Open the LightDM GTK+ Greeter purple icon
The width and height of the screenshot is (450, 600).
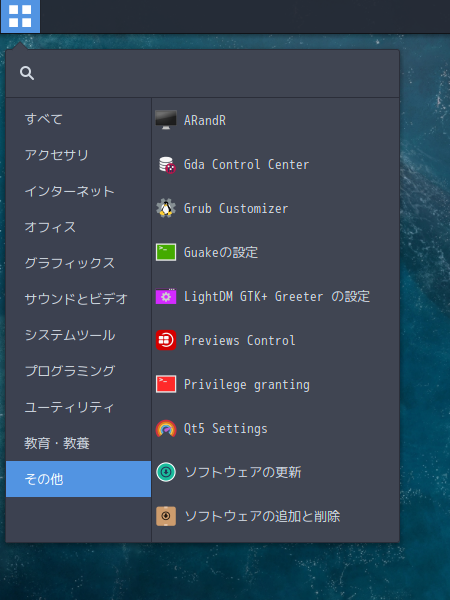pyautogui.click(x=166, y=296)
